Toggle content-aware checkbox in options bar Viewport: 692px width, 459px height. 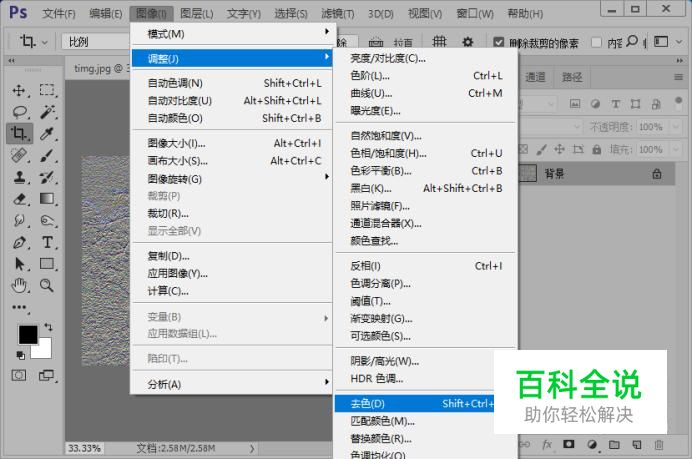(x=596, y=42)
